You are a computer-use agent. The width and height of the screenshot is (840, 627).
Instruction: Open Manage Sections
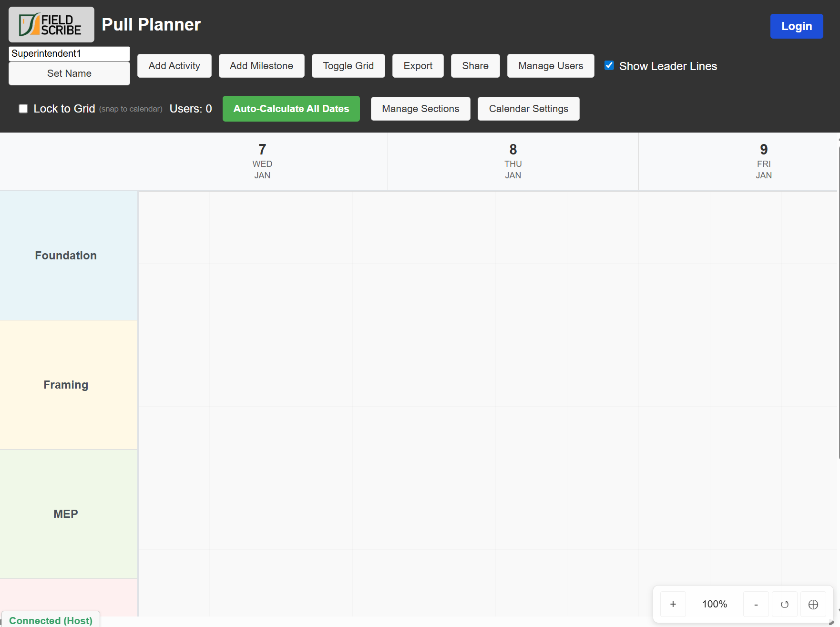[420, 109]
